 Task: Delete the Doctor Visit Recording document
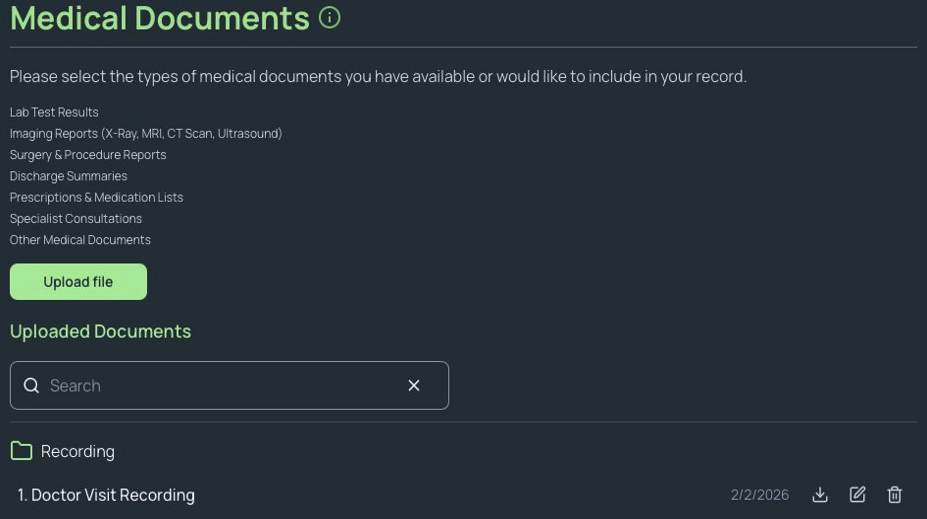(x=895, y=495)
